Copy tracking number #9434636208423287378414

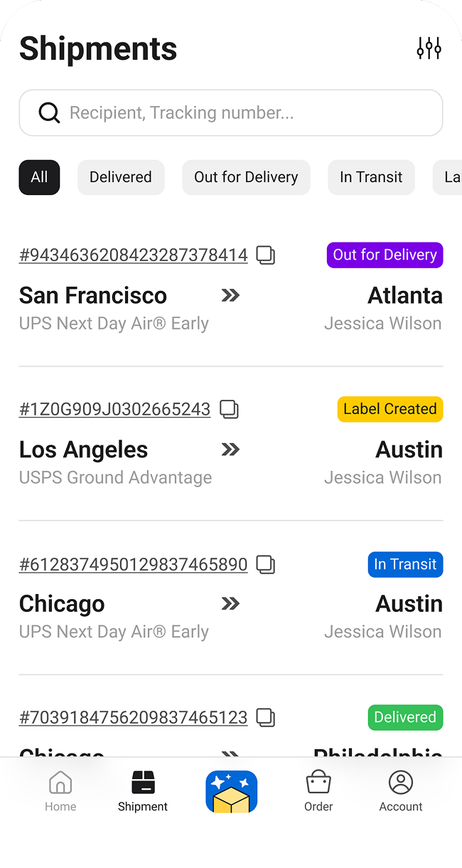pos(266,255)
